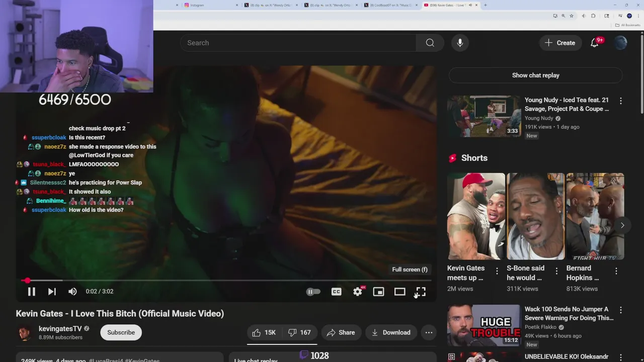Screen dimensions: 644x362
Task: Show next Shorts with arrow
Action: [622, 225]
